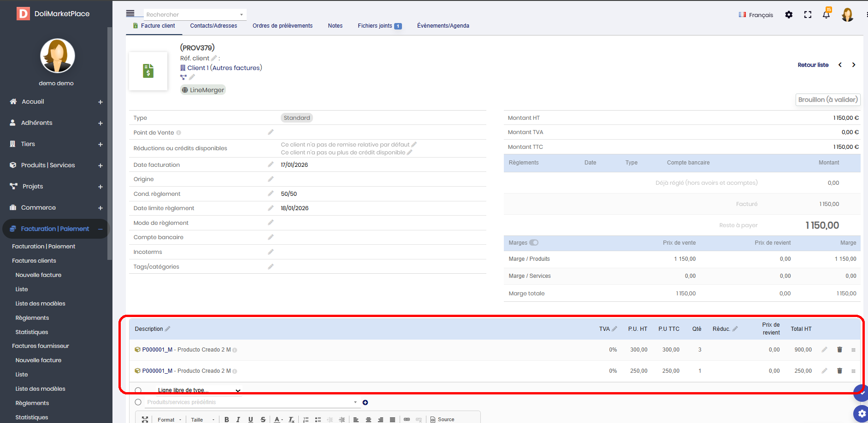
Task: Open Client 1 link
Action: click(198, 68)
